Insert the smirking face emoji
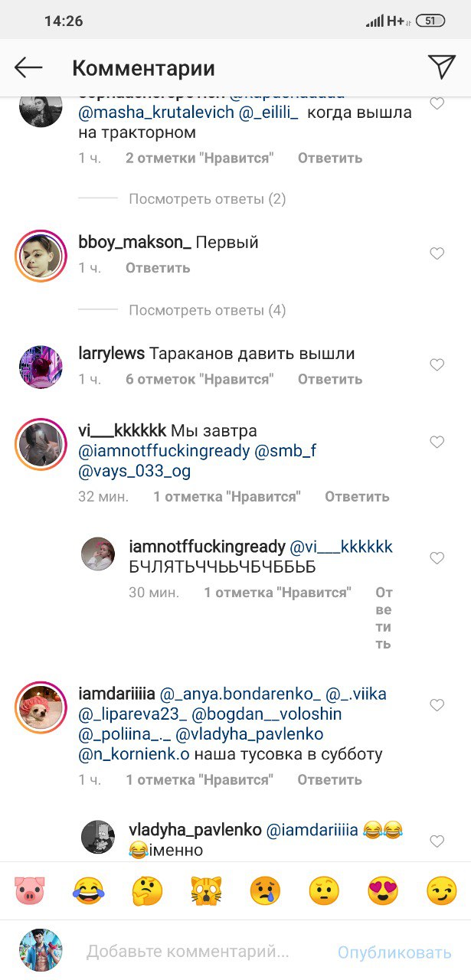This screenshot has width=471, height=980. [x=442, y=890]
